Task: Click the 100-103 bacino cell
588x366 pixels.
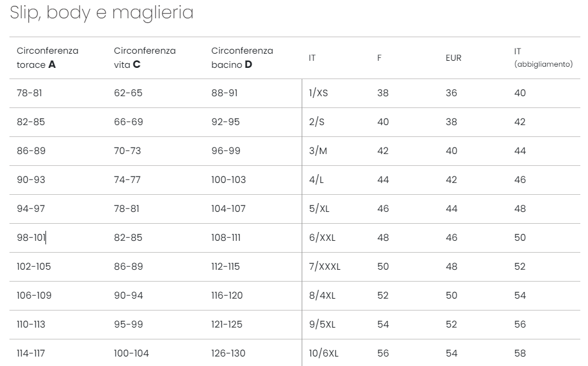Action: (x=228, y=179)
